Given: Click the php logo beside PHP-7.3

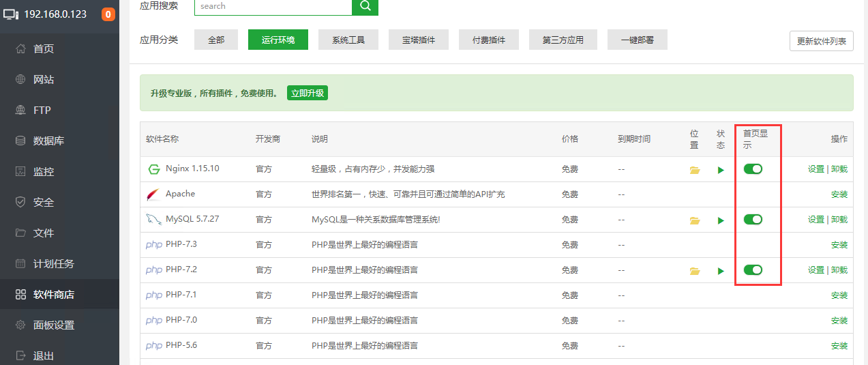Looking at the screenshot, I should pos(154,245).
